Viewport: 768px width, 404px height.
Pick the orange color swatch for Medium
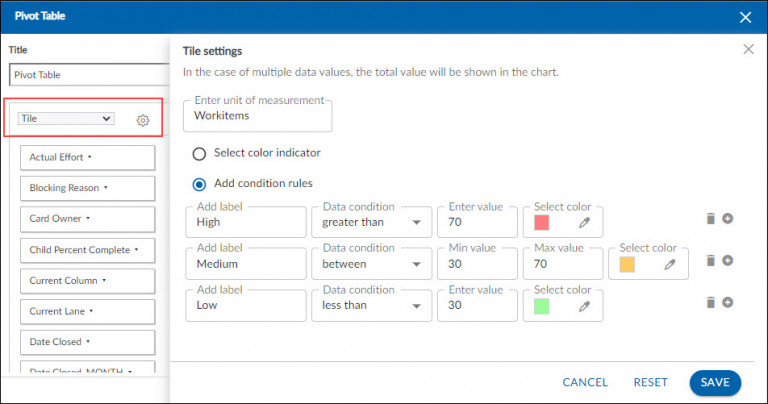pos(627,264)
